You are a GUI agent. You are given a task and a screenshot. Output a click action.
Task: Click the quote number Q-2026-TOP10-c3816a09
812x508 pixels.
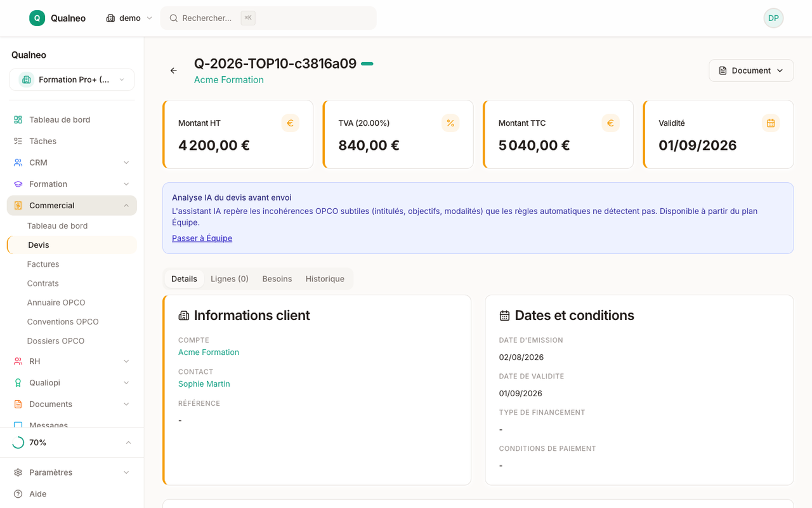pos(275,63)
